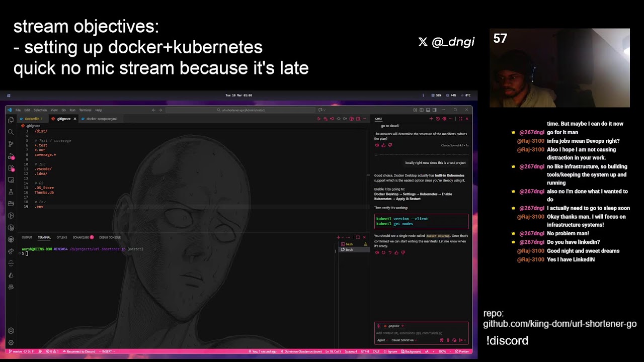This screenshot has height=362, width=644.
Task: Open the Claude Sonnet 4.6 model picker
Action: click(x=404, y=340)
